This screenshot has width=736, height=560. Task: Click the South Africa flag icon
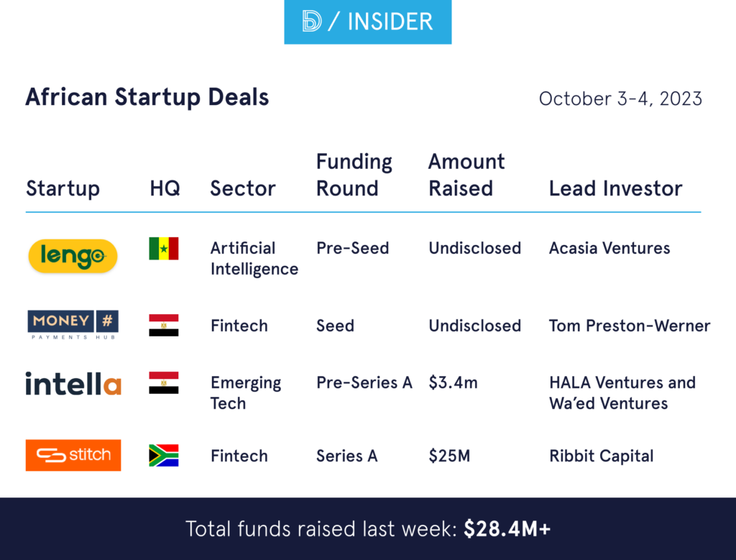(164, 455)
